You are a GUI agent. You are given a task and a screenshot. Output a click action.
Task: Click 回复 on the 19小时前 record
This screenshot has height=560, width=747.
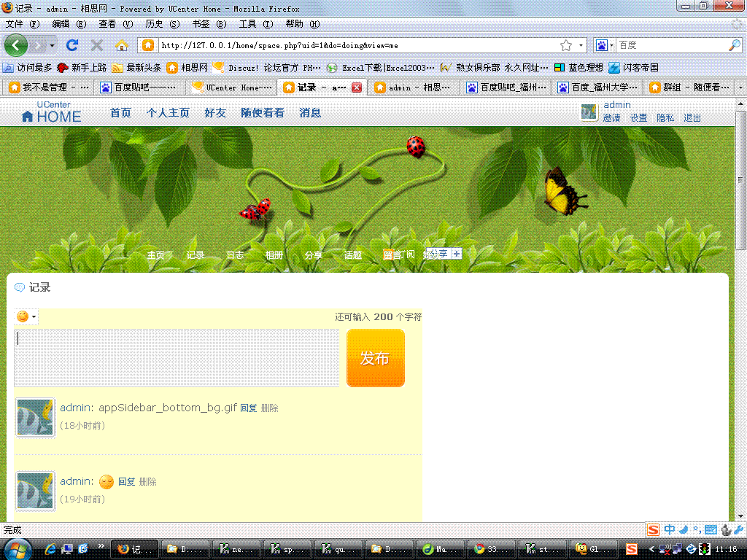(127, 482)
